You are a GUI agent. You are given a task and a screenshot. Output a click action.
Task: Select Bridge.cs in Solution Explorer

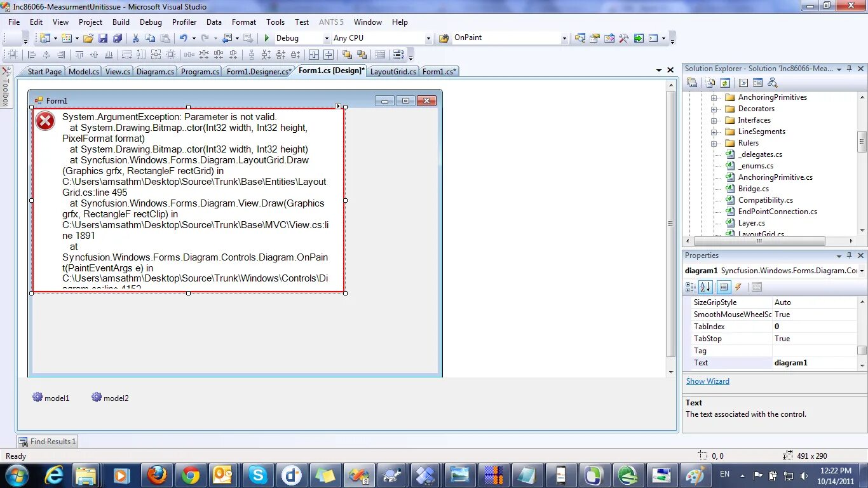pyautogui.click(x=753, y=189)
